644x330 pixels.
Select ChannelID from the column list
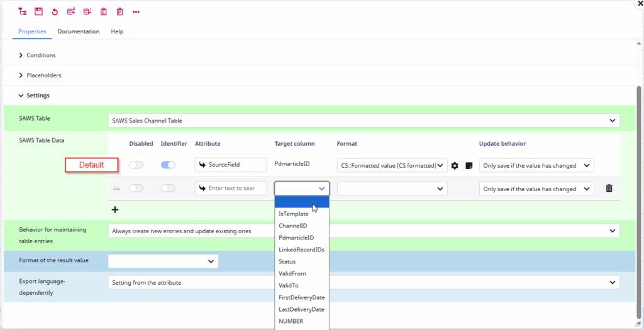(x=302, y=226)
